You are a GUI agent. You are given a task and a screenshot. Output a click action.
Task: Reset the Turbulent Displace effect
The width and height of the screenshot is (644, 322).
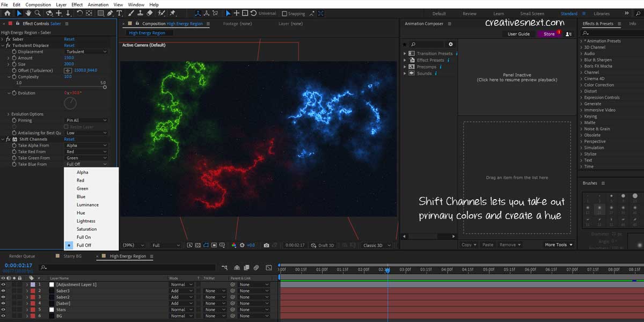click(x=69, y=46)
